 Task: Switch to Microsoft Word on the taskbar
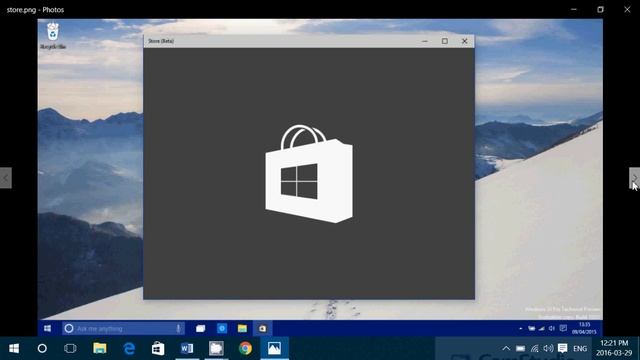pos(187,349)
